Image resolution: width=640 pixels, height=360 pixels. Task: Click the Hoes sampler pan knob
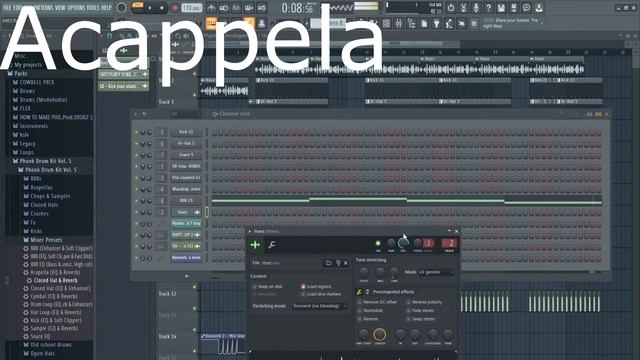click(x=391, y=243)
